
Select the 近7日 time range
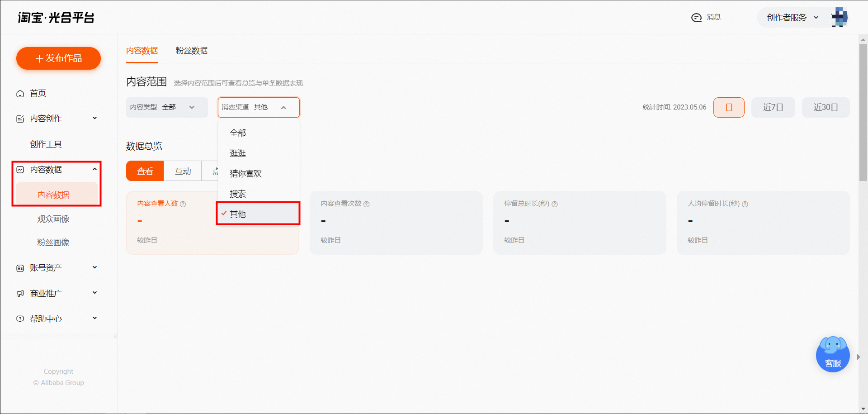[x=773, y=107]
